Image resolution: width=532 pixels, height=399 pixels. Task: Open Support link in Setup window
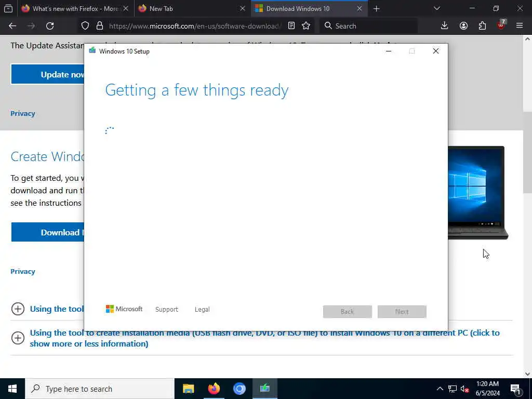pos(167,310)
